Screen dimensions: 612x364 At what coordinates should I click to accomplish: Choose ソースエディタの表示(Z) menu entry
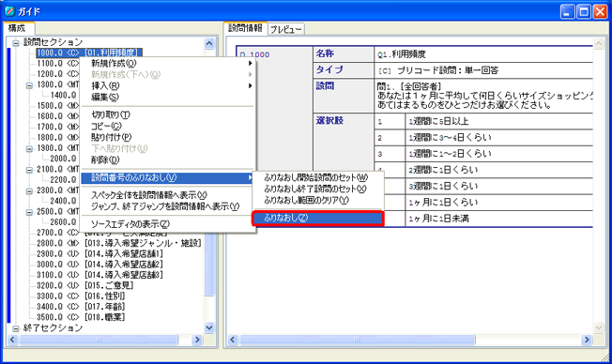168,224
